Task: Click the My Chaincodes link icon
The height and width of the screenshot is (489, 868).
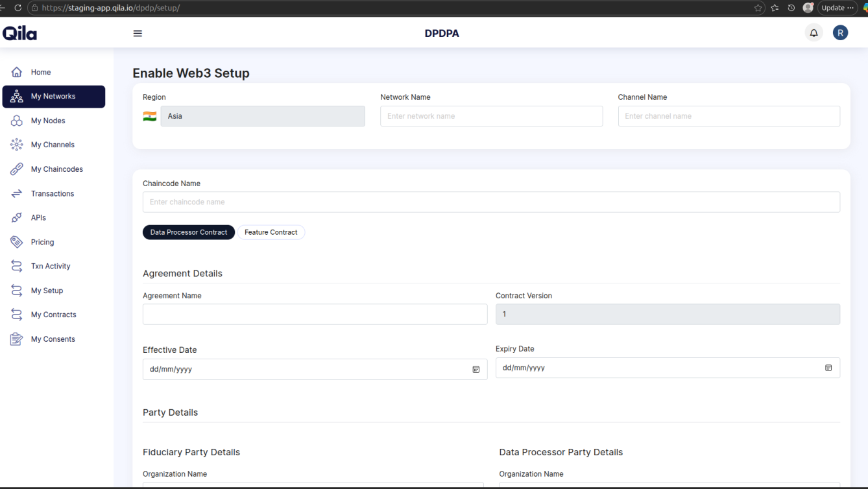Action: 16,169
